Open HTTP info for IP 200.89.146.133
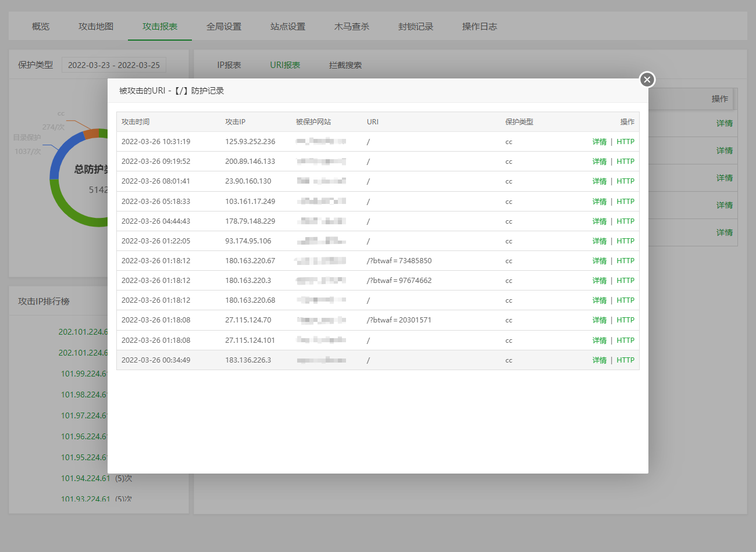 click(x=625, y=162)
